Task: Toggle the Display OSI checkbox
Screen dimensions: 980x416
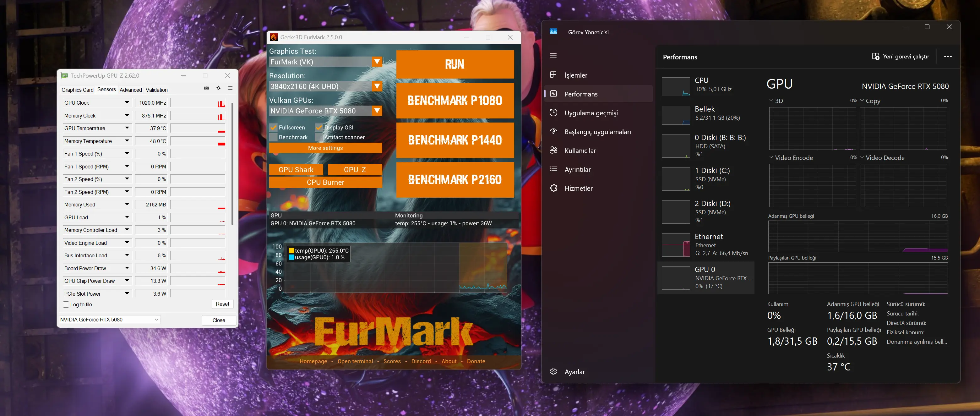Action: click(x=319, y=128)
